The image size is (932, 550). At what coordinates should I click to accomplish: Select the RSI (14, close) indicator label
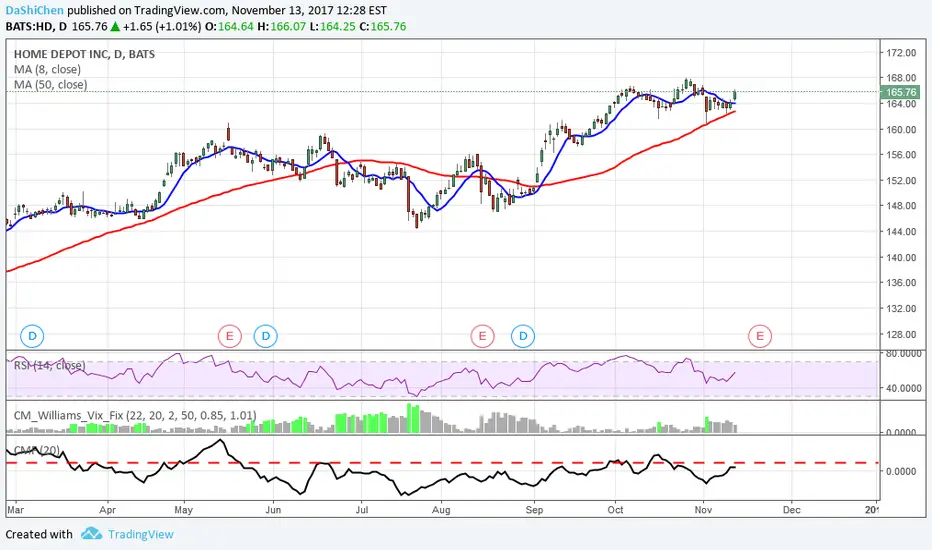[x=49, y=365]
